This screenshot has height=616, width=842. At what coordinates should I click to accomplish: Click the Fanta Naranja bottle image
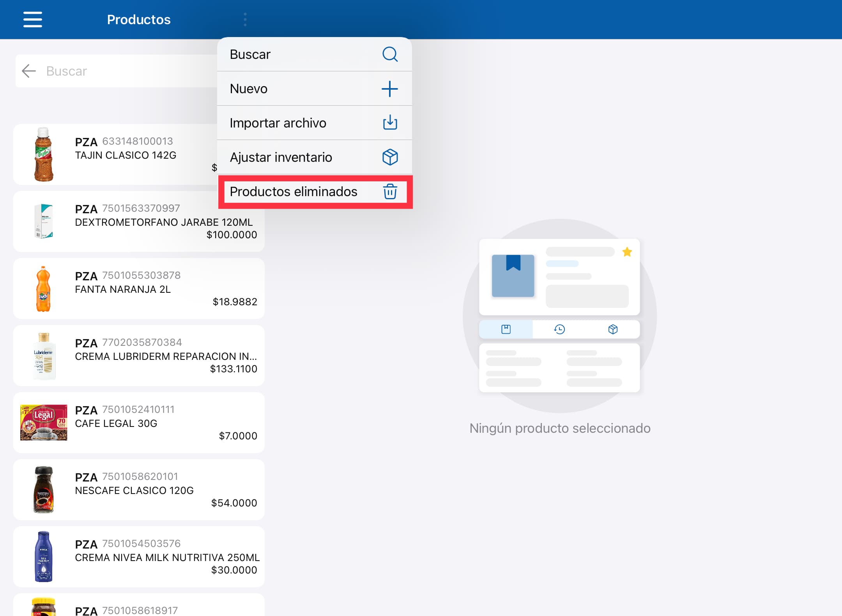[x=44, y=289]
